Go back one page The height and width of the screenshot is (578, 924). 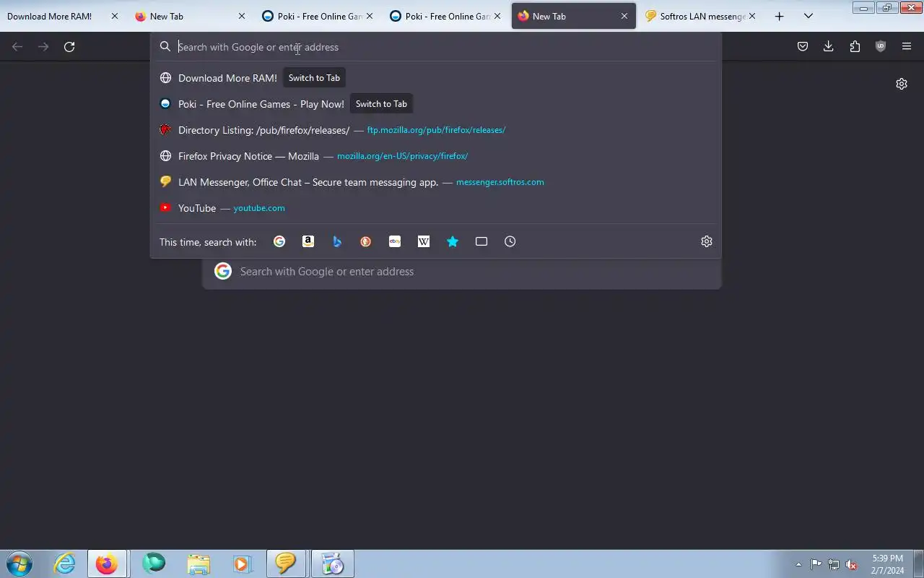(17, 47)
